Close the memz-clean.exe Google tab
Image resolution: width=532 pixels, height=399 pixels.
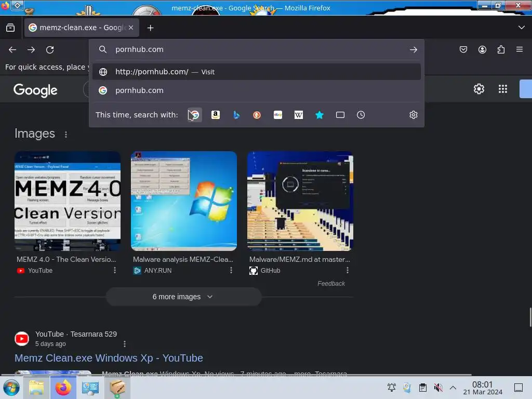click(131, 28)
